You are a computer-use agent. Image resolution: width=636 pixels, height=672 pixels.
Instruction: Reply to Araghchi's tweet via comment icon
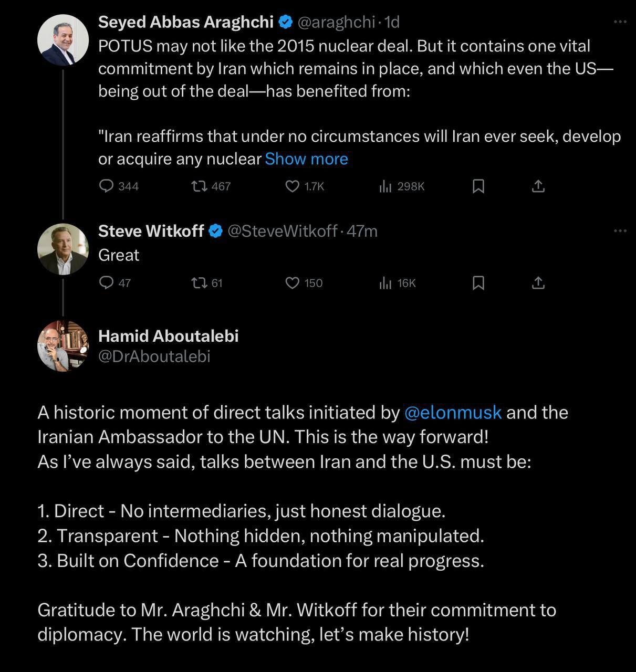(x=107, y=186)
